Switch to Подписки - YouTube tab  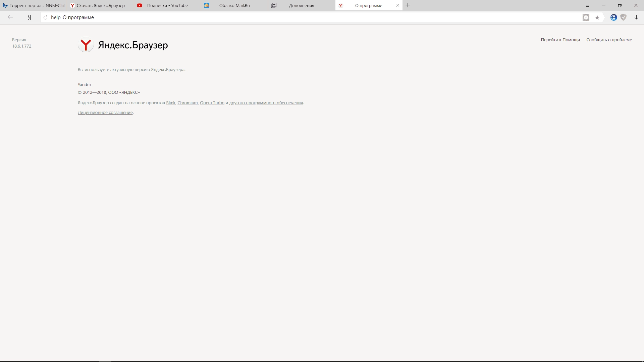click(168, 5)
